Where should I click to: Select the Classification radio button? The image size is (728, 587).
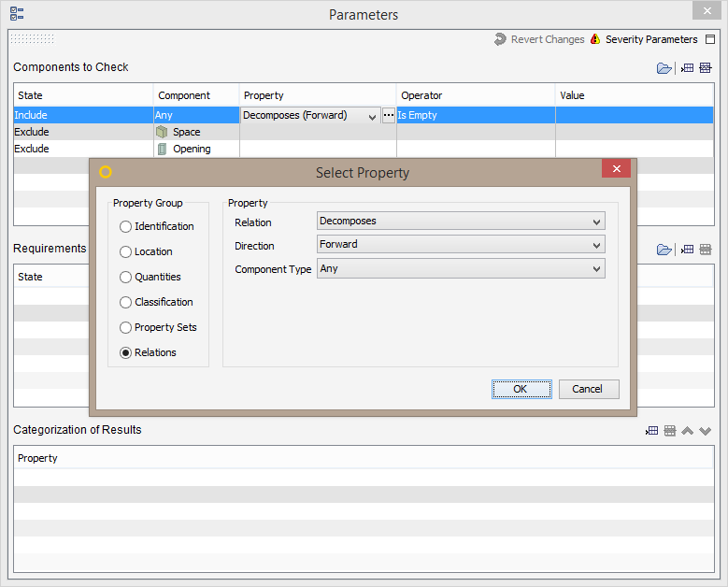pos(126,302)
